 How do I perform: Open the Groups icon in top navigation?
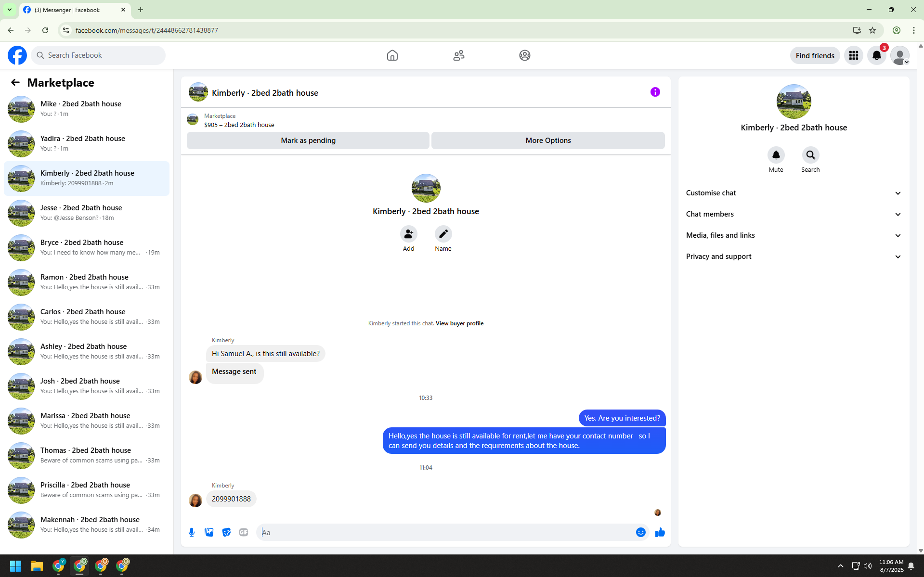coord(525,55)
